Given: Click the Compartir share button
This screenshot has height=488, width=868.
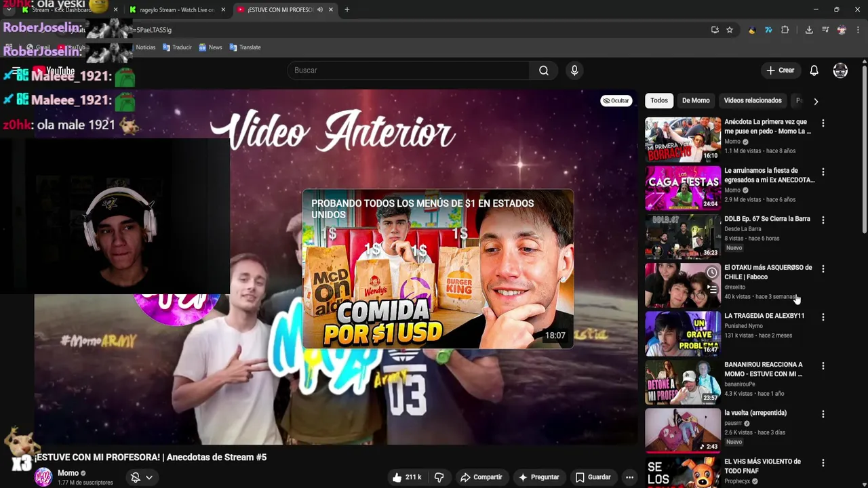Looking at the screenshot, I should (x=481, y=477).
